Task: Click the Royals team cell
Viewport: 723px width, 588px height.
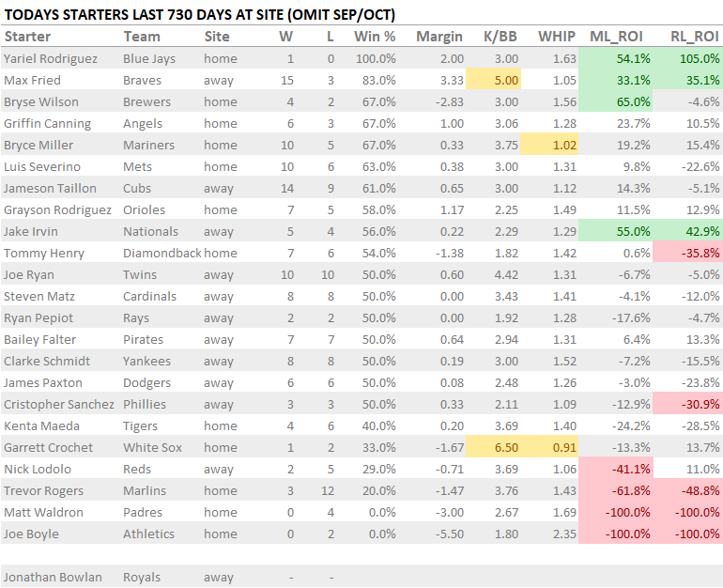Action: tap(142, 578)
